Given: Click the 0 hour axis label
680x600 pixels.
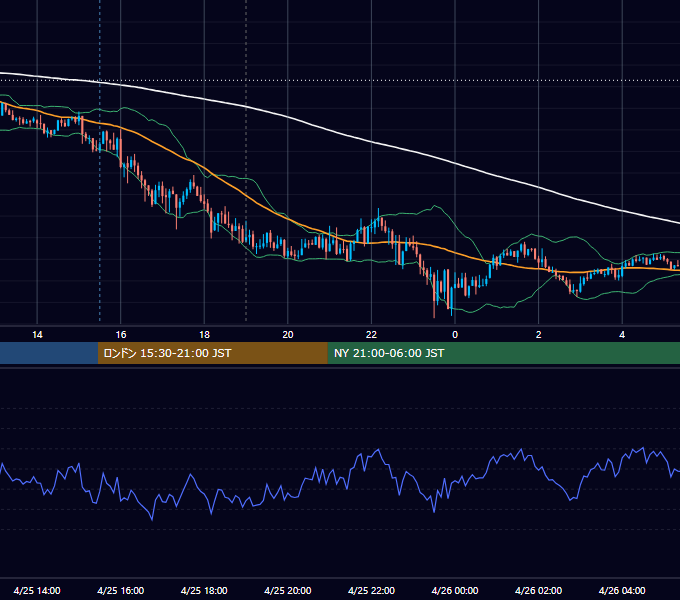Looking at the screenshot, I should coord(455,335).
